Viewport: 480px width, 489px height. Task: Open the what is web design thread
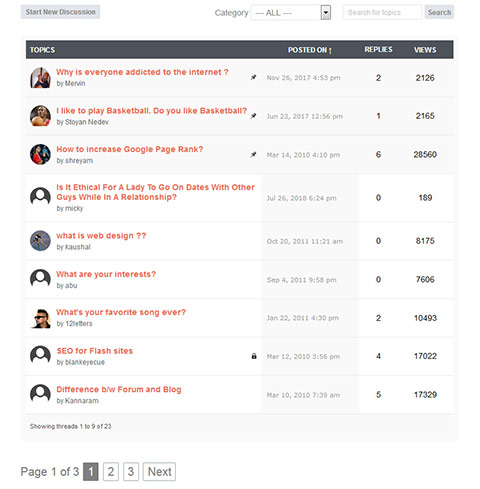pyautogui.click(x=101, y=236)
